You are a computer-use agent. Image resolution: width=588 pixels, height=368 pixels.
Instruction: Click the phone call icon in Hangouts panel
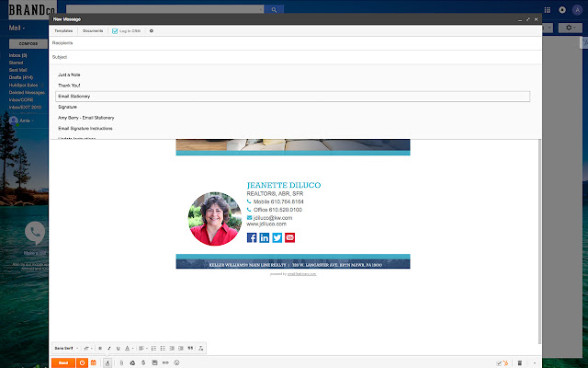pyautogui.click(x=35, y=233)
